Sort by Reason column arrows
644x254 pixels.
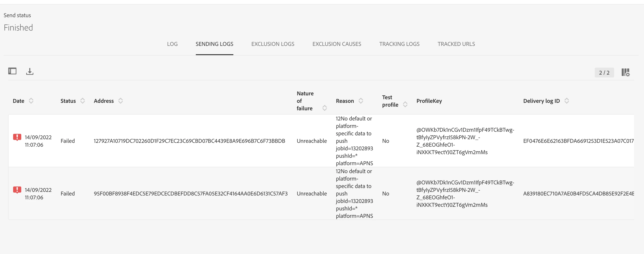(361, 101)
